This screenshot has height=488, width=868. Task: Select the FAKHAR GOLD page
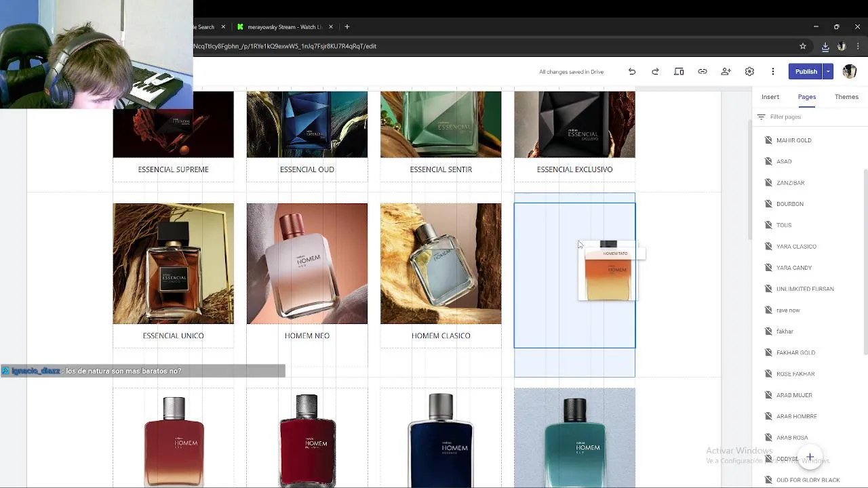point(795,352)
